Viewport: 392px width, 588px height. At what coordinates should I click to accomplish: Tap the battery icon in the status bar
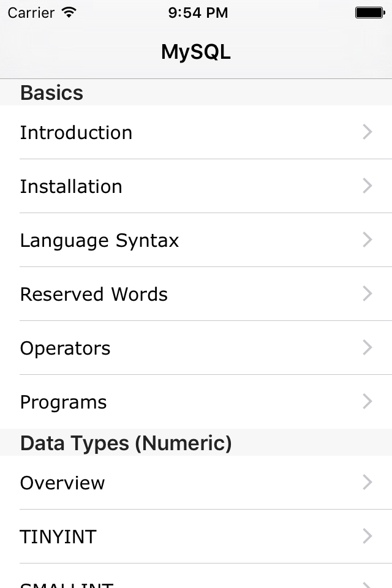[x=369, y=12]
